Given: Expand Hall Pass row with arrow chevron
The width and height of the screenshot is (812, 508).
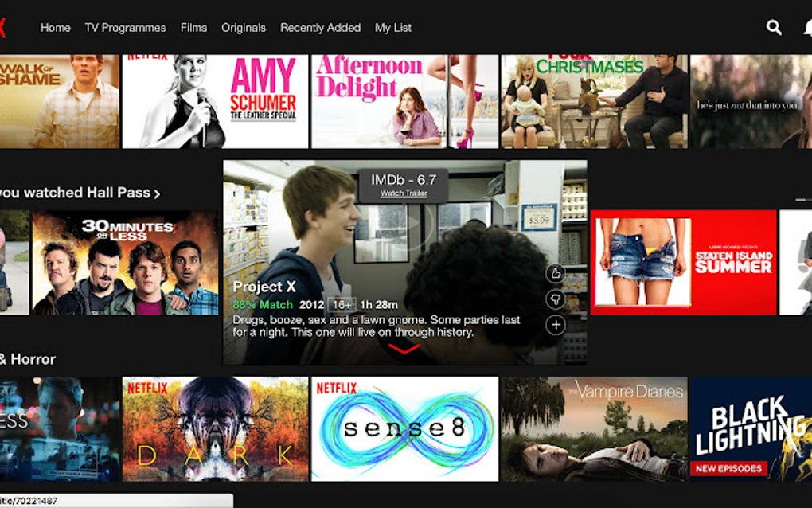Looking at the screenshot, I should pyautogui.click(x=157, y=193).
